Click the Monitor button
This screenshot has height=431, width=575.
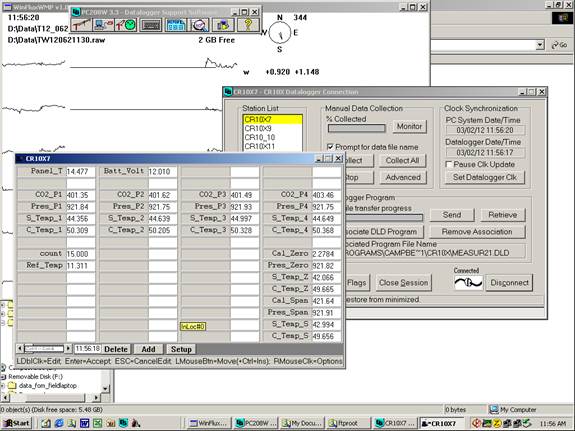409,127
